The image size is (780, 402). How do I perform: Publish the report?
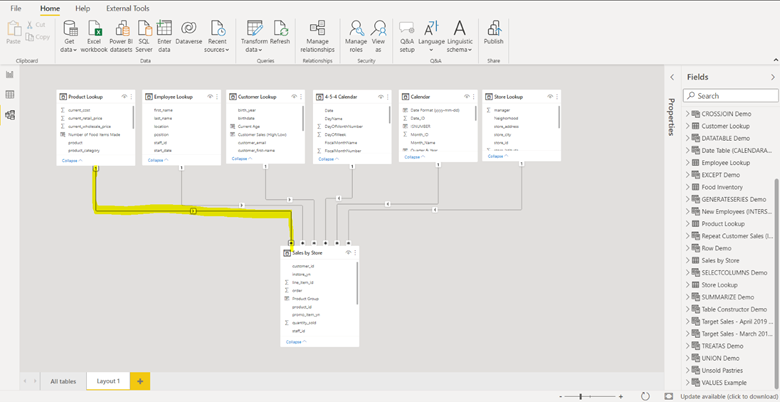493,32
